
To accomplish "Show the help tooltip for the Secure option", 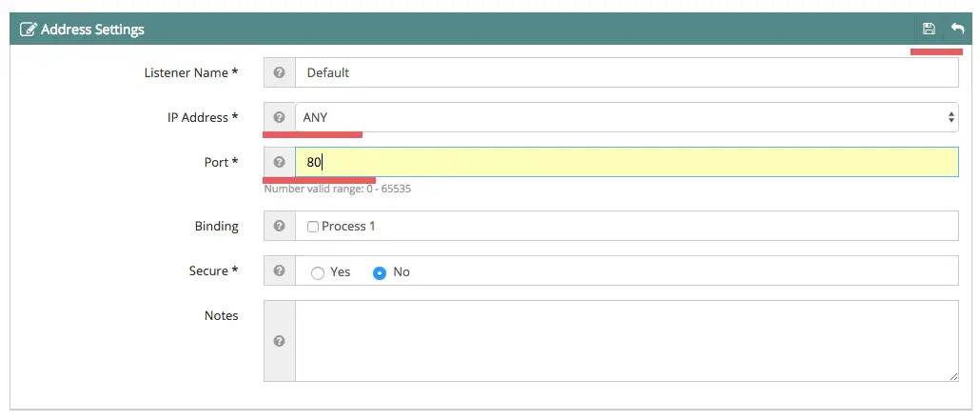I will 280,270.
